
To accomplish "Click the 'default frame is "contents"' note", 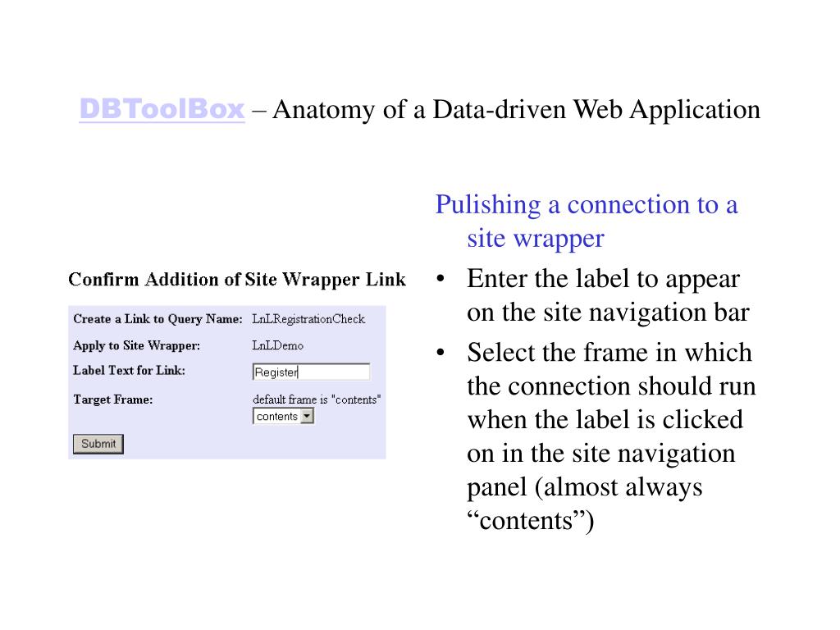I will [317, 399].
